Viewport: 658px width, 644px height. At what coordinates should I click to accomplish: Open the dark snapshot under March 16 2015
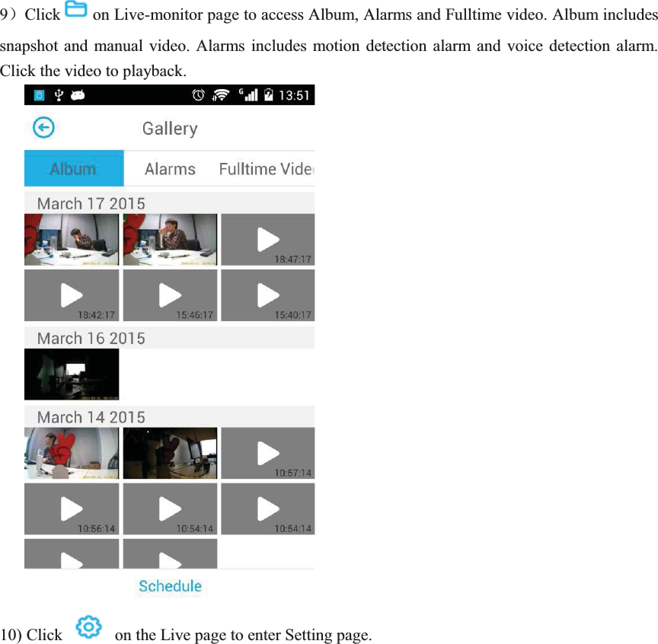pyautogui.click(x=71, y=374)
